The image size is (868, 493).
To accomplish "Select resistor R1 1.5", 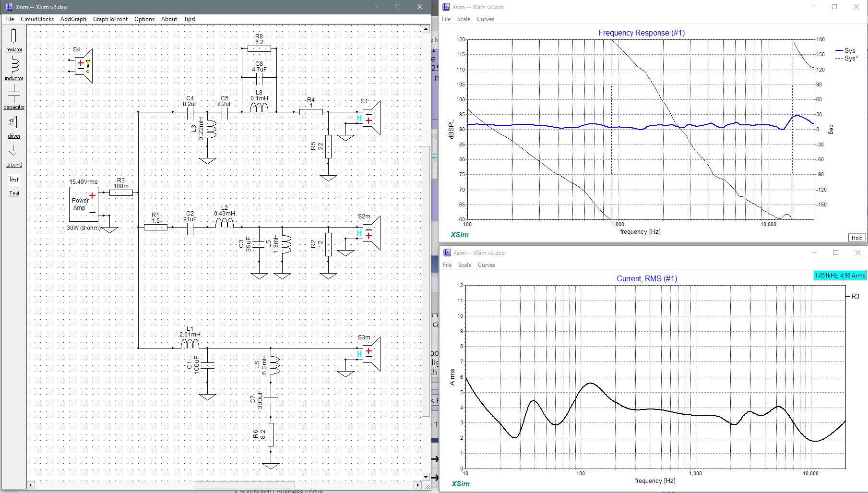I will 155,227.
